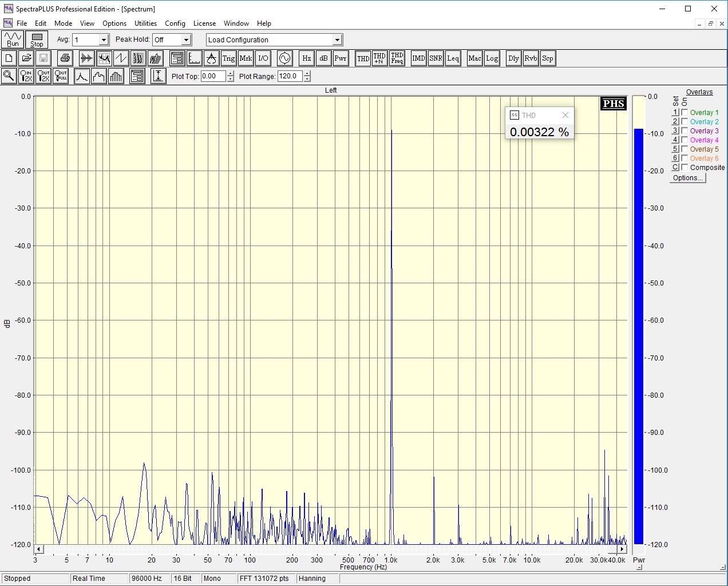Select the 3-D surface view icon
The width and height of the screenshot is (728, 586).
(156, 58)
